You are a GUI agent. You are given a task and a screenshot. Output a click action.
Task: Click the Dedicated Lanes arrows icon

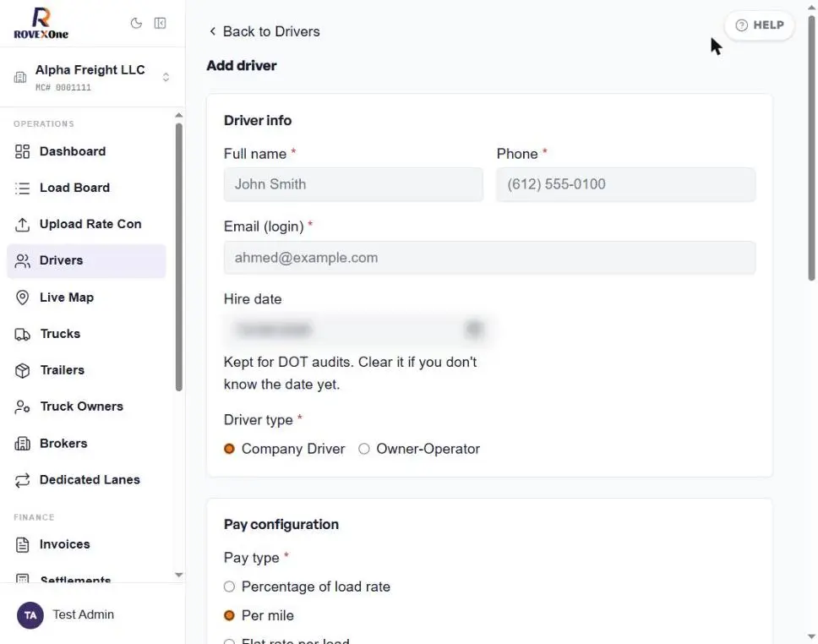coord(23,480)
